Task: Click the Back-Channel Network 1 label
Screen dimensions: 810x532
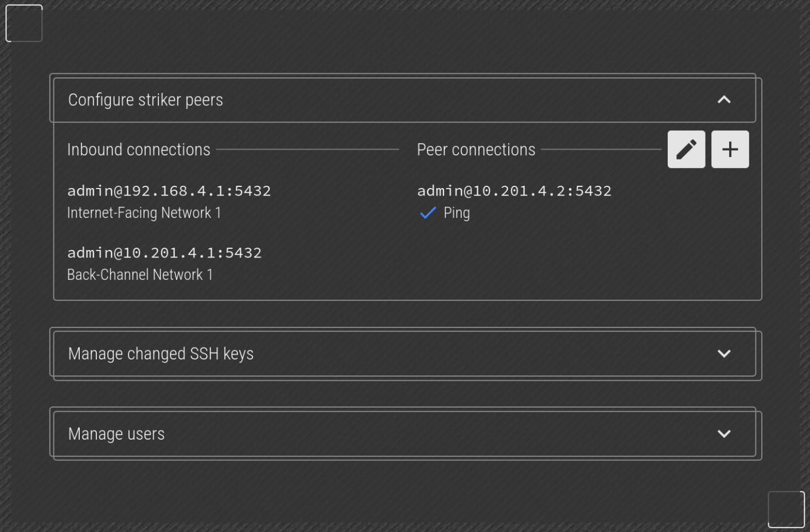Action: pos(140,275)
